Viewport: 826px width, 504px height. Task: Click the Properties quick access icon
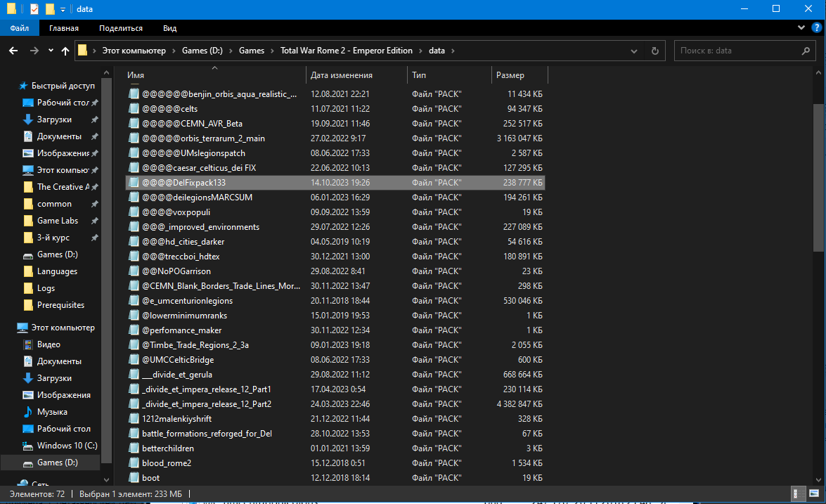click(34, 9)
